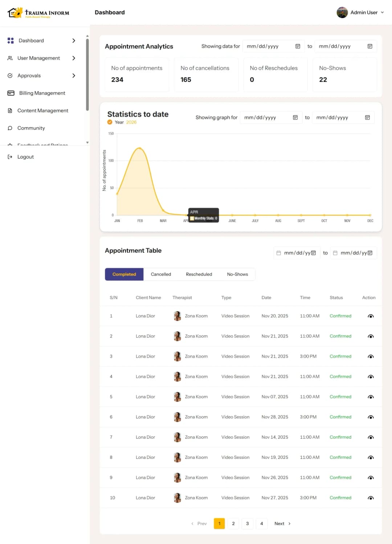Click the Prev pagination button
The image size is (392, 544).
coord(199,524)
